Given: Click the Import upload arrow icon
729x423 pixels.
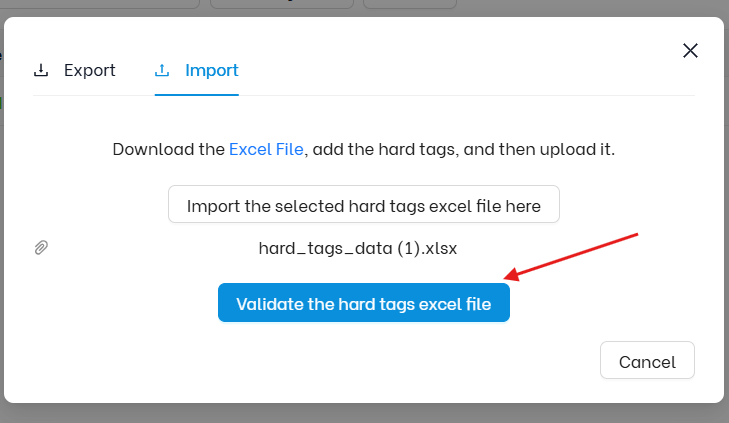Looking at the screenshot, I should [162, 70].
